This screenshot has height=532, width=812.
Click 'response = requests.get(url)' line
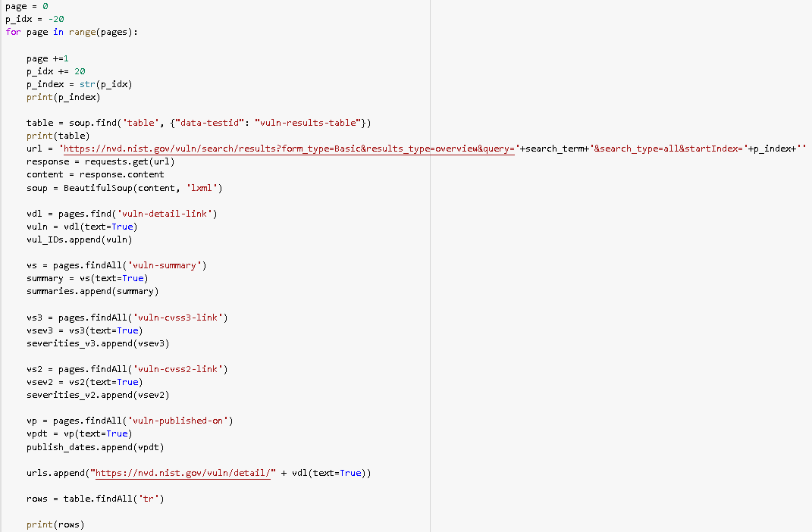pyautogui.click(x=101, y=161)
